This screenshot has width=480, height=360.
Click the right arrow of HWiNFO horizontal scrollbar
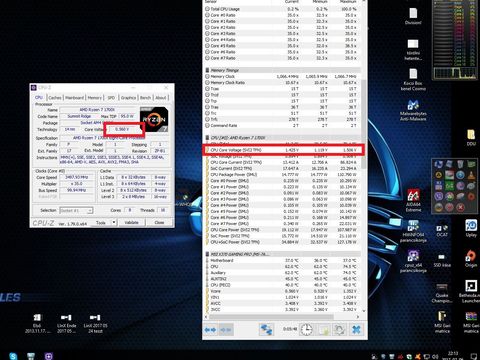[358, 317]
